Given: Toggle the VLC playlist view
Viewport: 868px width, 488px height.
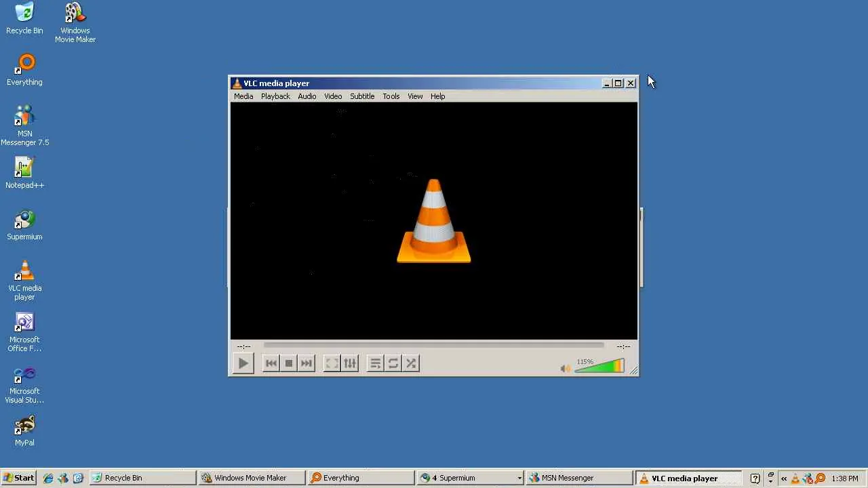Looking at the screenshot, I should point(375,363).
